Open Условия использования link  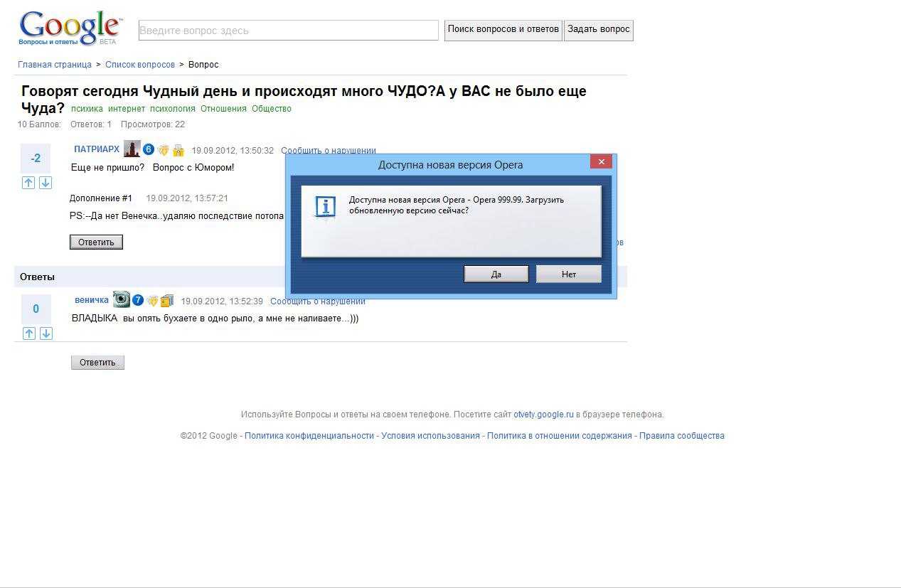(x=430, y=436)
